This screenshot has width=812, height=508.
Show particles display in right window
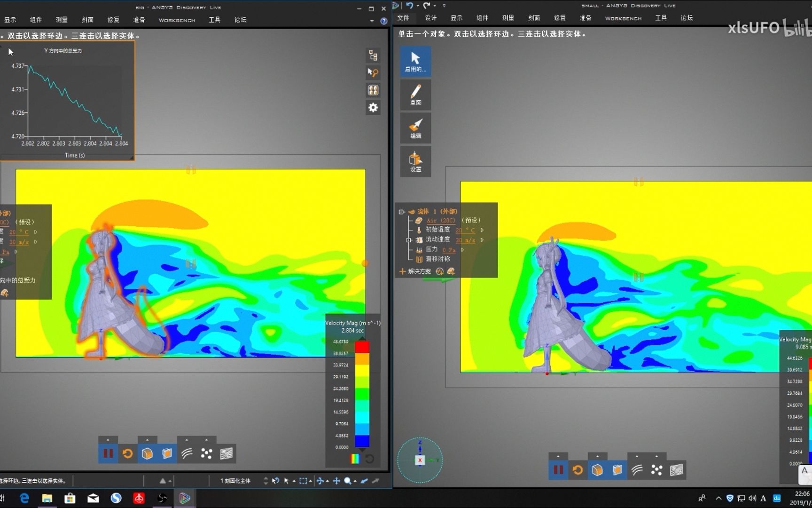coord(656,470)
